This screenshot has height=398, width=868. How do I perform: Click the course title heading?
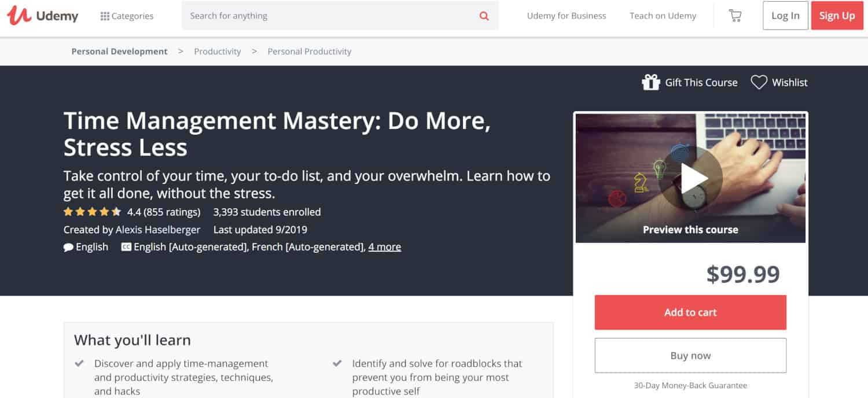(277, 134)
